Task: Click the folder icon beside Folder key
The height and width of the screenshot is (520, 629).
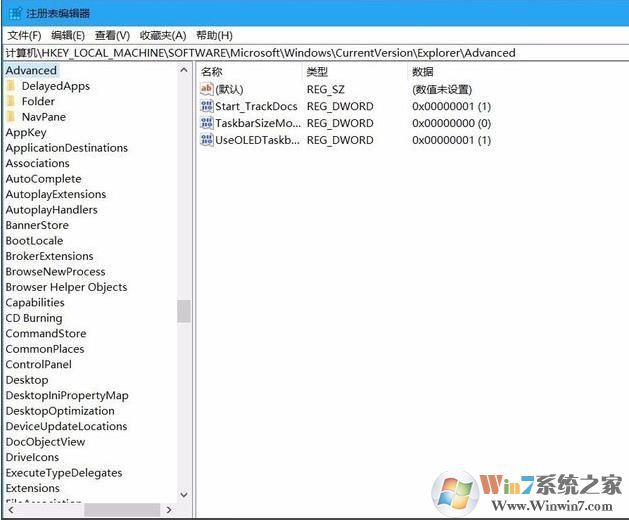Action: [11, 101]
